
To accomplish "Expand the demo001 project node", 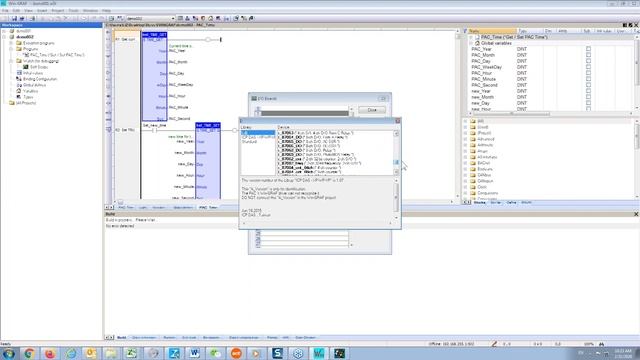I will coord(4,31).
